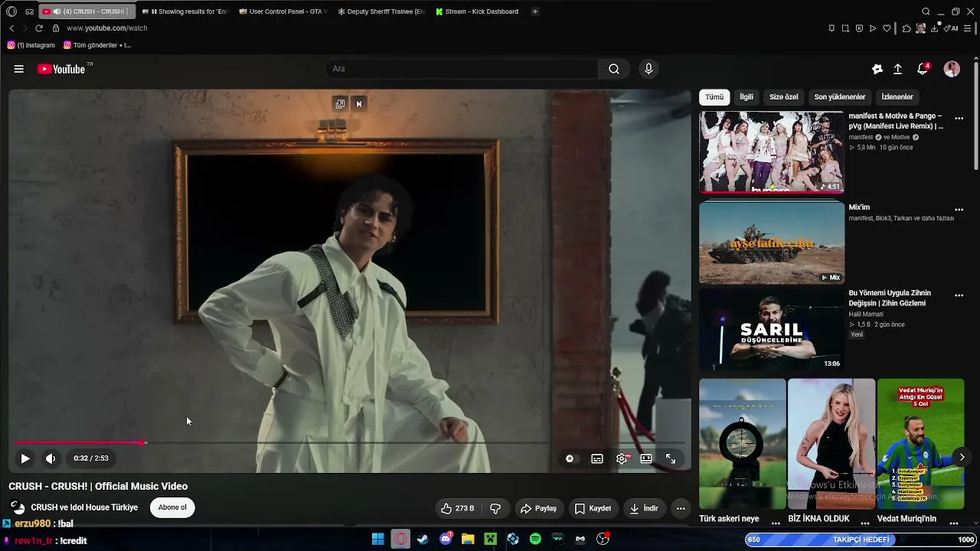Start voice search with the microphone icon

coord(648,69)
